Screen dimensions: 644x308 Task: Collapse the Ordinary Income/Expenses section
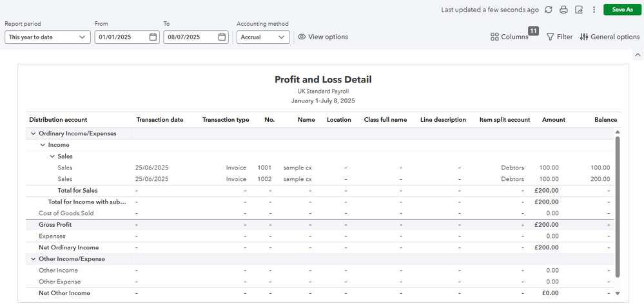33,133
